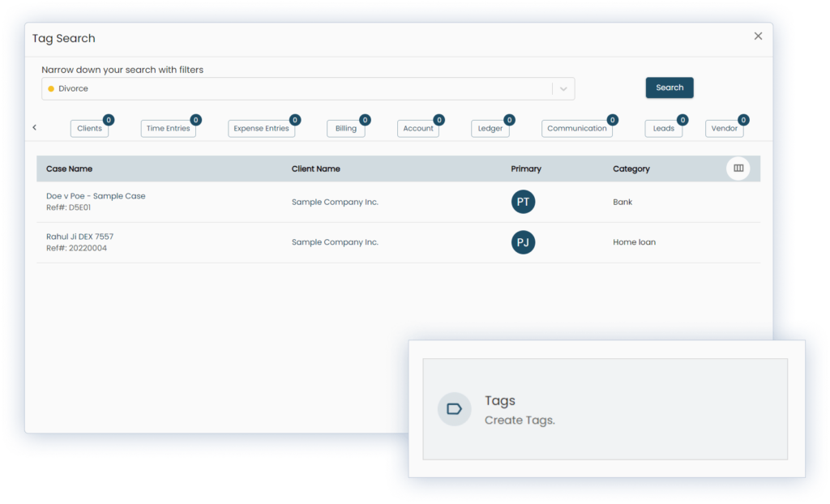830x504 pixels.
Task: Select the Leads filter tab
Action: point(663,128)
